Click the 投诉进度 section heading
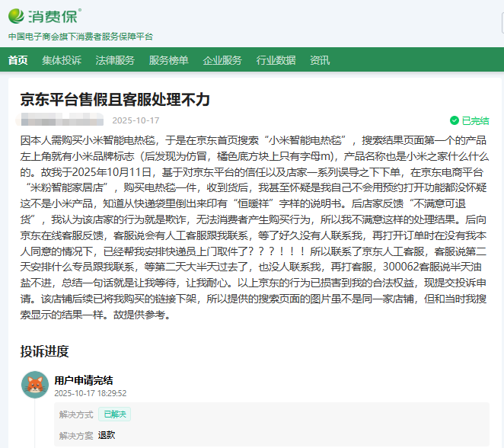 [x=45, y=351]
